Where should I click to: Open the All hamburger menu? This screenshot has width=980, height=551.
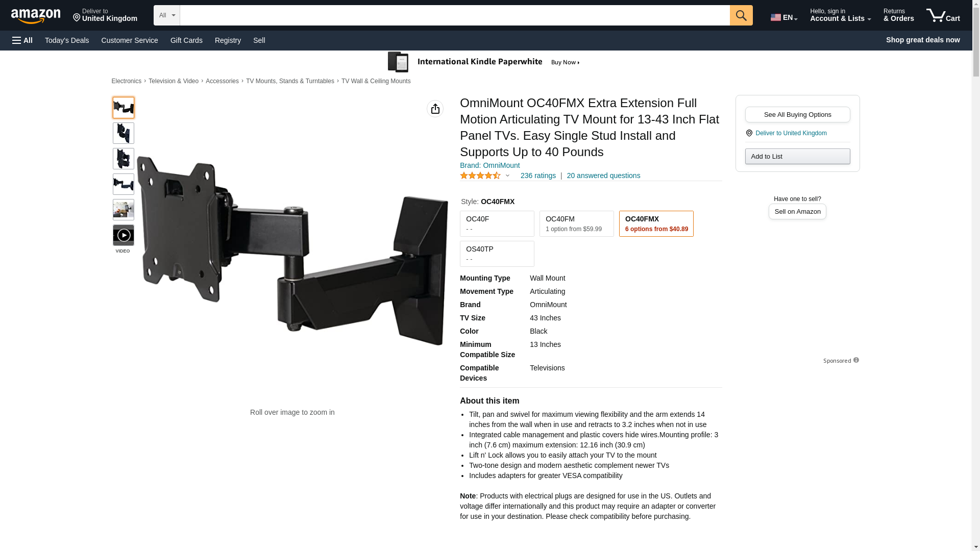pos(22,40)
